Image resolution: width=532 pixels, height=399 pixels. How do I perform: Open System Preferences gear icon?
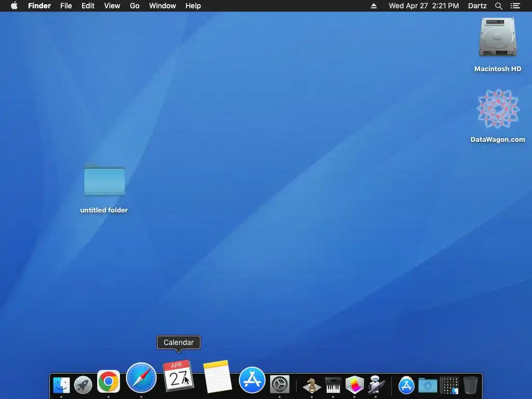[x=280, y=384]
